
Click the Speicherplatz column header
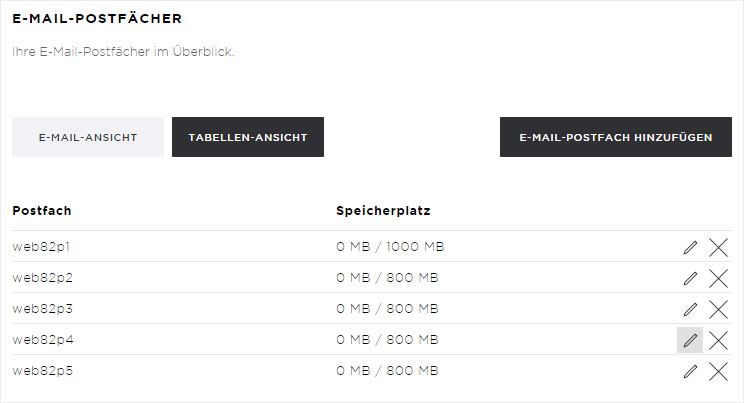[383, 211]
